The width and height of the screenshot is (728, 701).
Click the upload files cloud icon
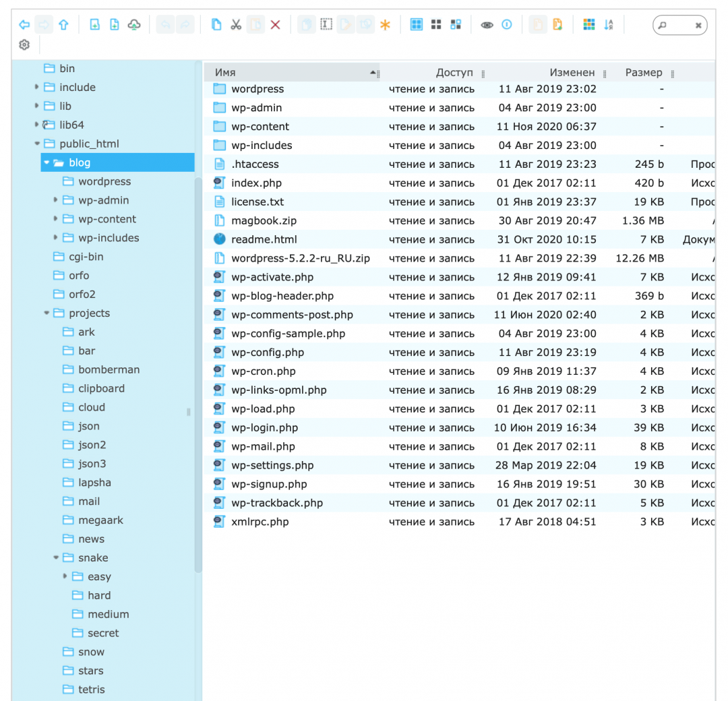(134, 25)
